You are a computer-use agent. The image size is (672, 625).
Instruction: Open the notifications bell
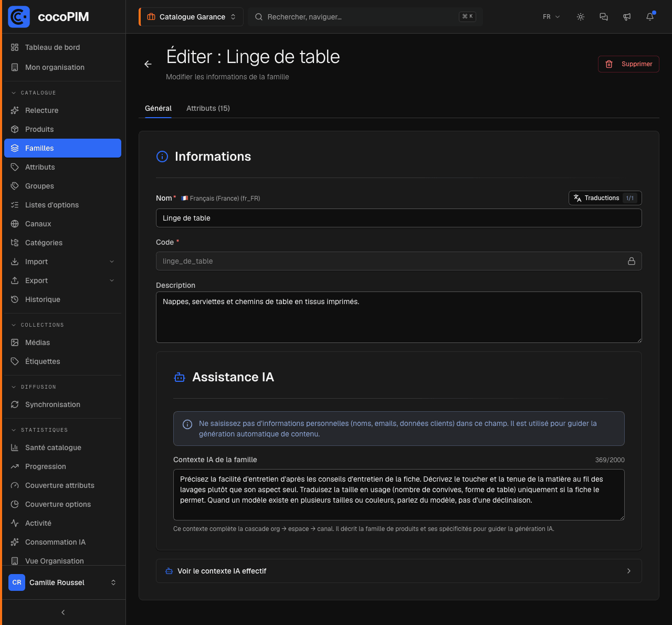[650, 17]
